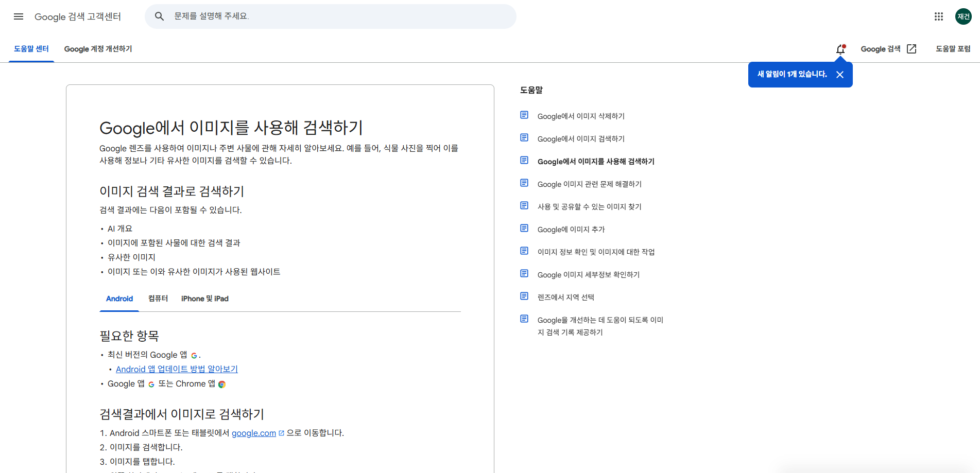
Task: Open Google 이미지 관련 문제 해결하기 article
Action: pos(589,184)
